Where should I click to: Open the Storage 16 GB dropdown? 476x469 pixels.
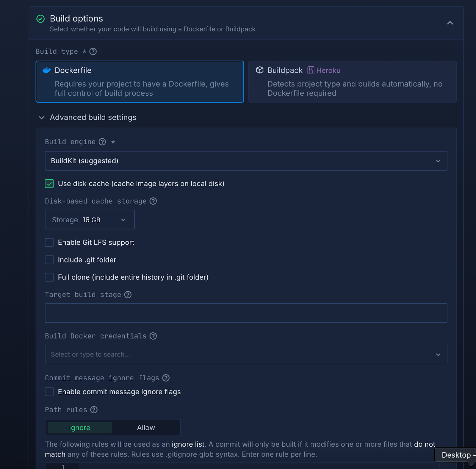90,220
